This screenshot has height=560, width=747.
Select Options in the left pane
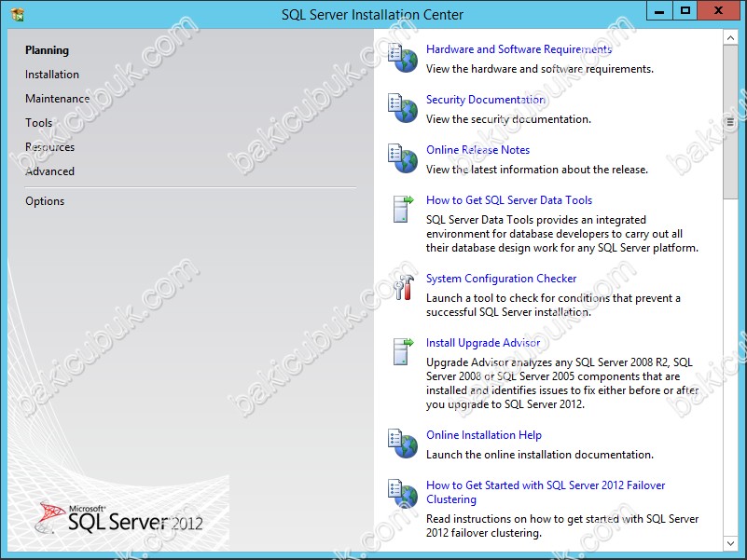(x=45, y=201)
